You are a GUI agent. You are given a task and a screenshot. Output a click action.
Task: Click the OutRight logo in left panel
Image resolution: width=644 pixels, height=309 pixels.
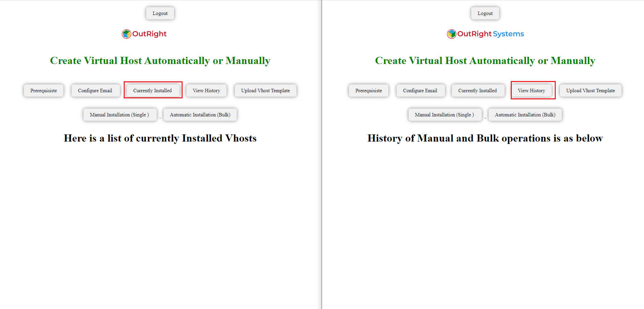(x=144, y=34)
